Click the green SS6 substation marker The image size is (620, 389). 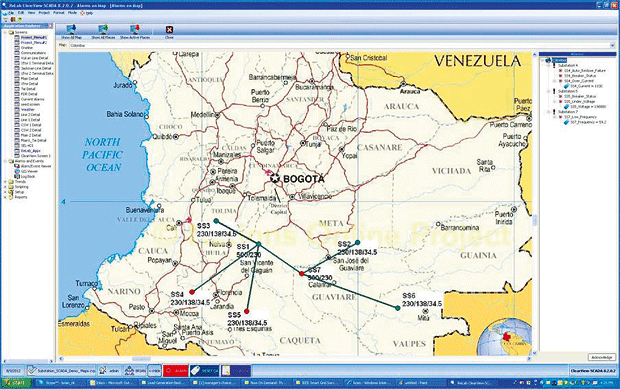click(397, 308)
